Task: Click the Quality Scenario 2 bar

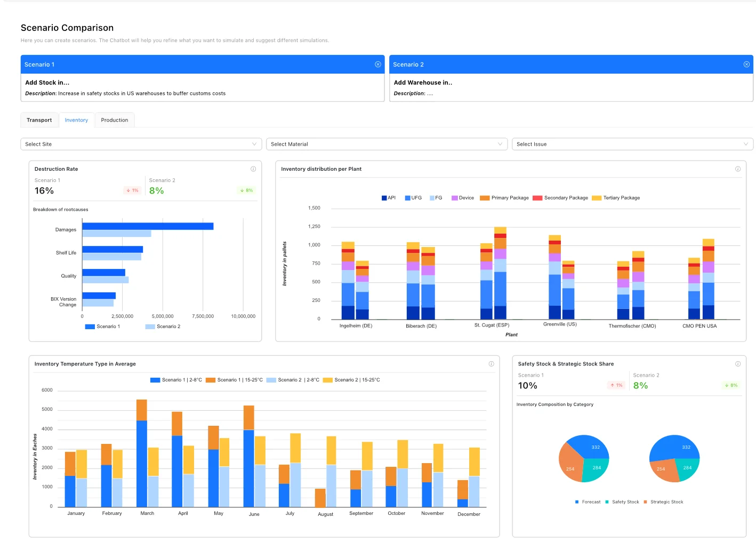Action: (x=105, y=280)
